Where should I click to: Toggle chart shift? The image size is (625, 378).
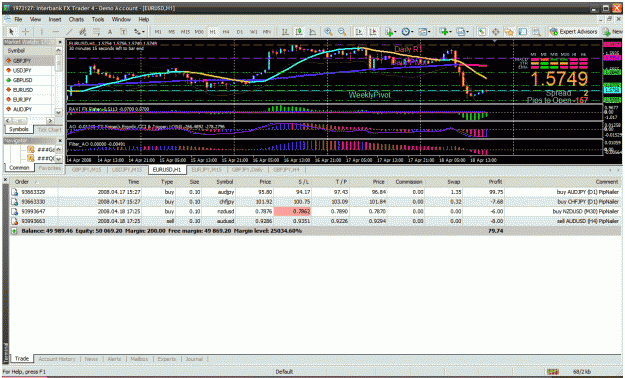(373, 32)
